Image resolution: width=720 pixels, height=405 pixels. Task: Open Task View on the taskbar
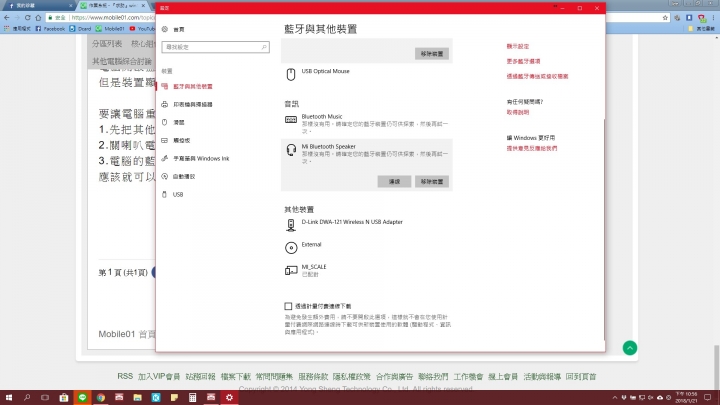(45, 398)
